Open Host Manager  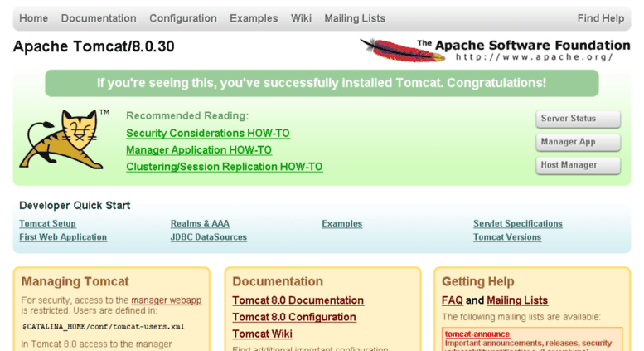578,165
